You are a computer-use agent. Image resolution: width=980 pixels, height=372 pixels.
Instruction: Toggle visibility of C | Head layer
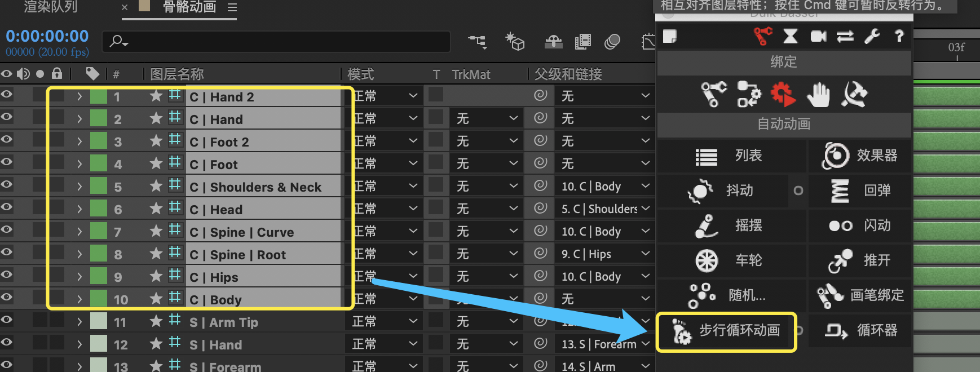[x=7, y=207]
